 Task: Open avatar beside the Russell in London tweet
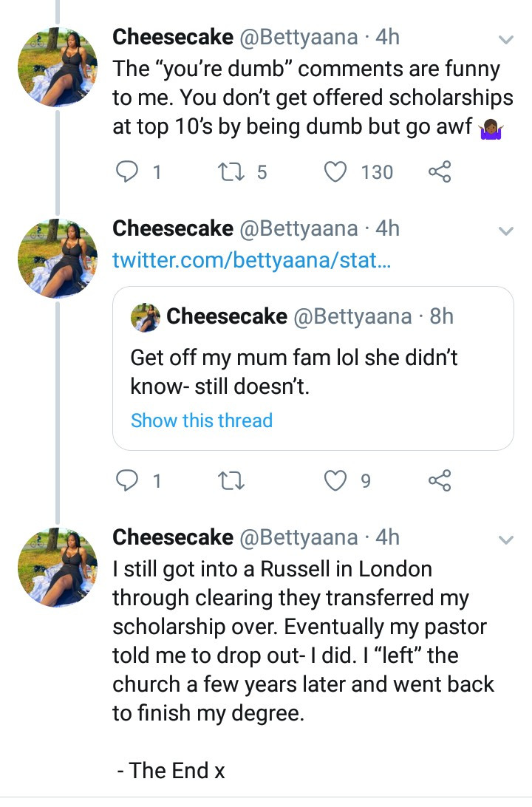coord(57,568)
